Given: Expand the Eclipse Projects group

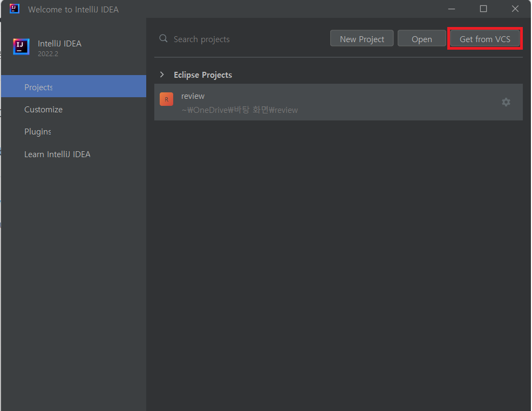Looking at the screenshot, I should point(162,75).
